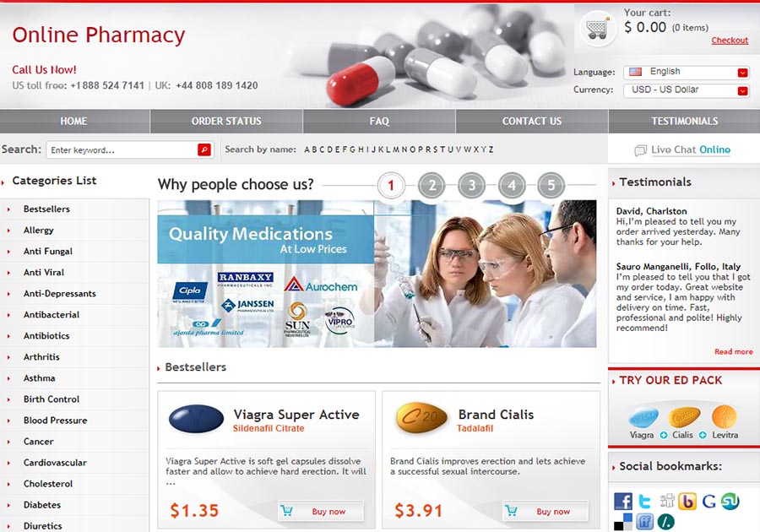Screen dimensions: 760x532
Task: Open the Currency dropdown showing USD
Action: tap(687, 90)
